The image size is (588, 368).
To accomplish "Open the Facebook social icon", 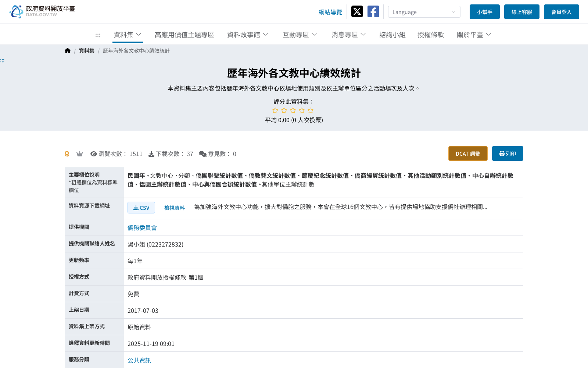I will (373, 11).
